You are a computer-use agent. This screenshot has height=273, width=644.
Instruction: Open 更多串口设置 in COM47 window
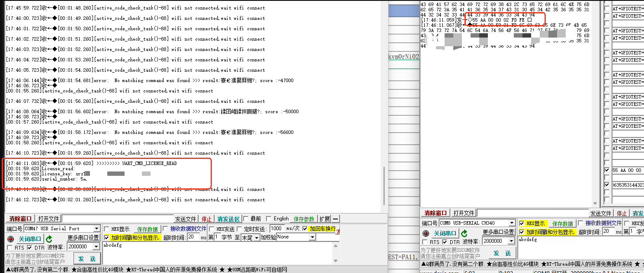(83, 238)
